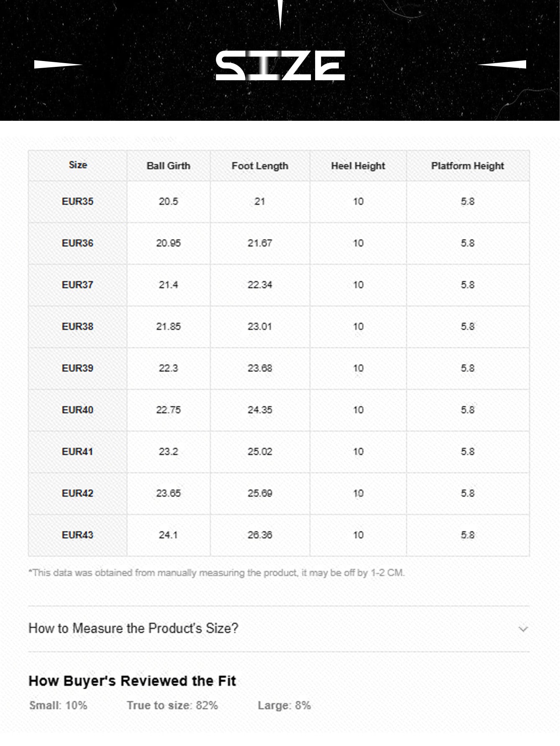
Task: Choose the EUR40 size row label
Action: [x=78, y=410]
